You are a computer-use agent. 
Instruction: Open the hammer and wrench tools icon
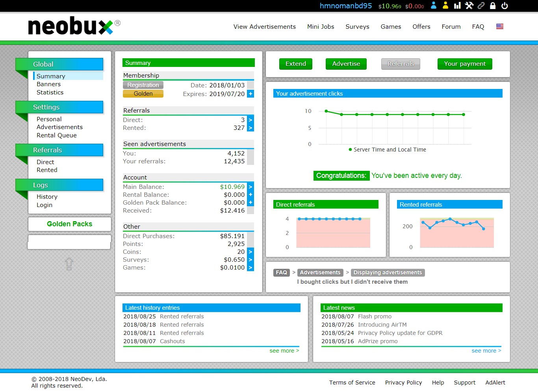pyautogui.click(x=469, y=6)
